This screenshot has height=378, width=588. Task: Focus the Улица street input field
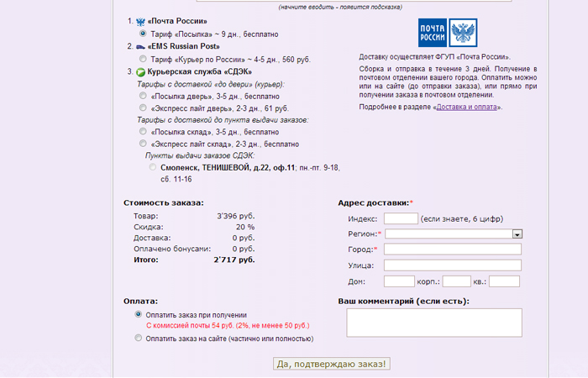click(x=452, y=265)
